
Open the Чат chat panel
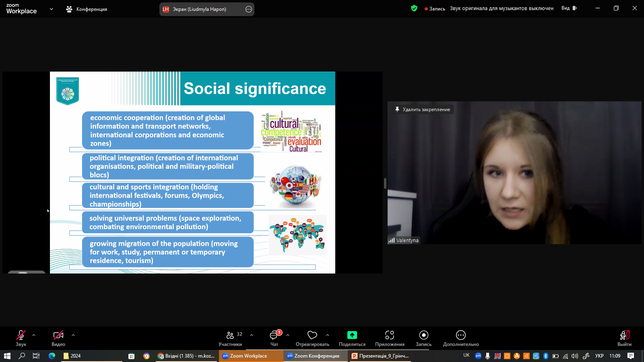point(274,338)
